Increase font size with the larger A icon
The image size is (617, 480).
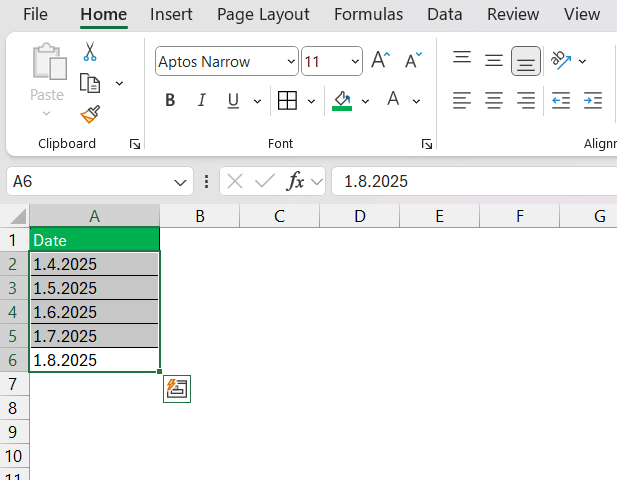point(381,60)
